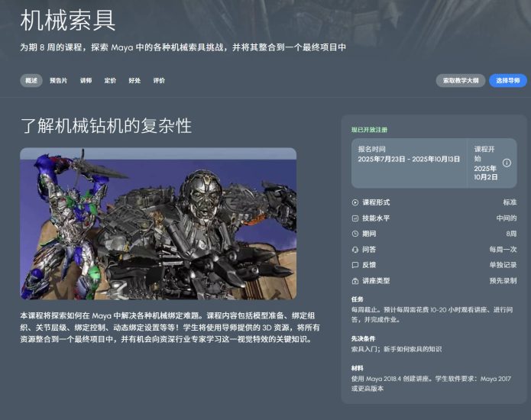Jump to the 评价 tab

[159, 80]
